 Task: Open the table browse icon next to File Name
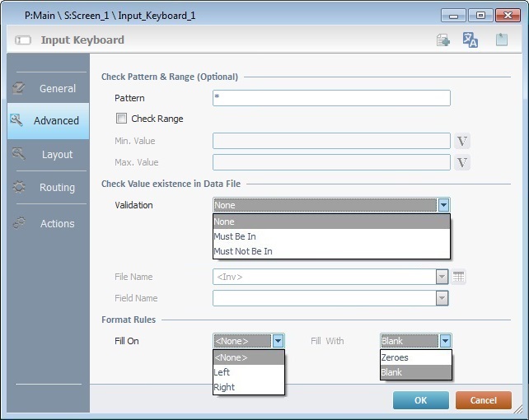pyautogui.click(x=459, y=277)
